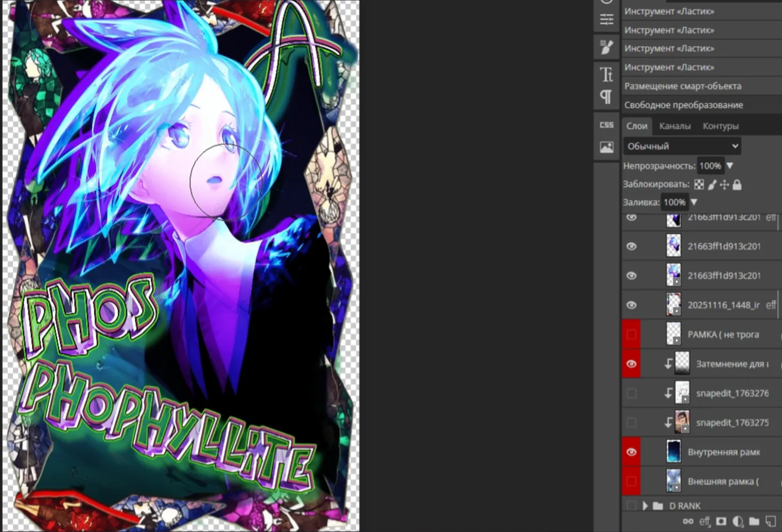Open the Paragraph panel icon
782x532 pixels.
pyautogui.click(x=606, y=97)
